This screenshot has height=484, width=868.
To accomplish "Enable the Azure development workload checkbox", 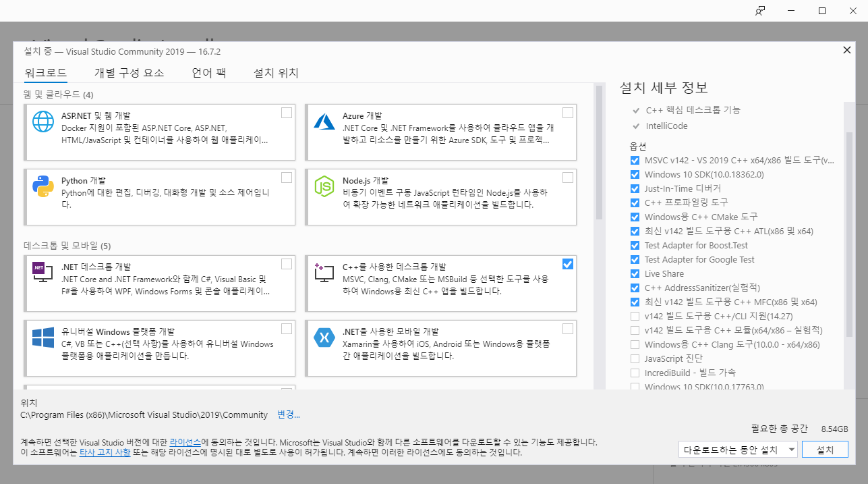I will click(x=568, y=113).
